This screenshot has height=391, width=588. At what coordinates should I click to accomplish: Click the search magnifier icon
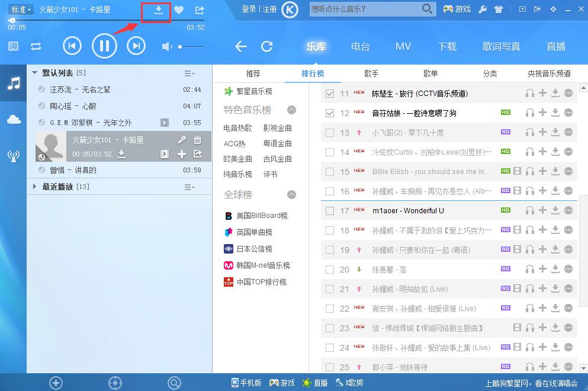pyautogui.click(x=426, y=10)
